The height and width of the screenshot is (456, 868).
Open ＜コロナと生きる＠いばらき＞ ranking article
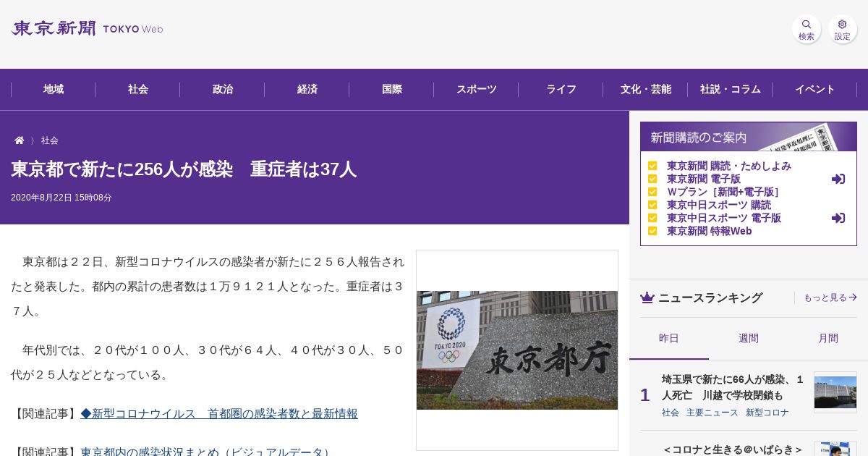click(733, 449)
